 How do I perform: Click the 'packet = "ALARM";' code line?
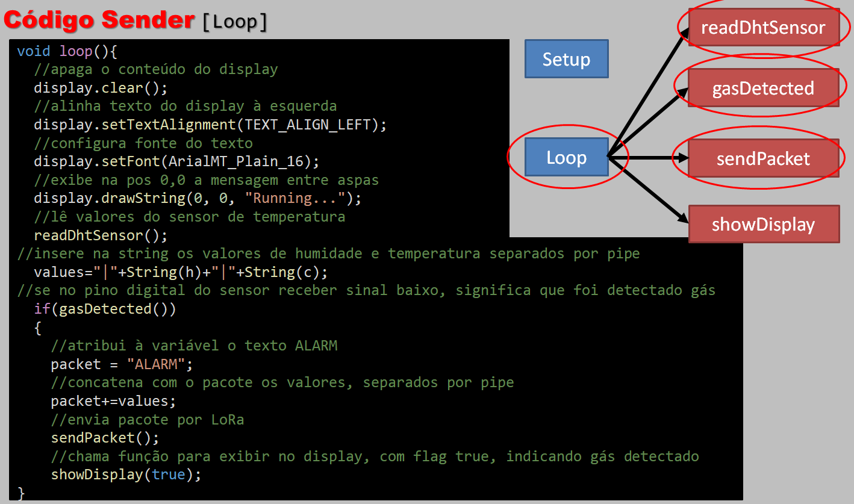pos(122,364)
